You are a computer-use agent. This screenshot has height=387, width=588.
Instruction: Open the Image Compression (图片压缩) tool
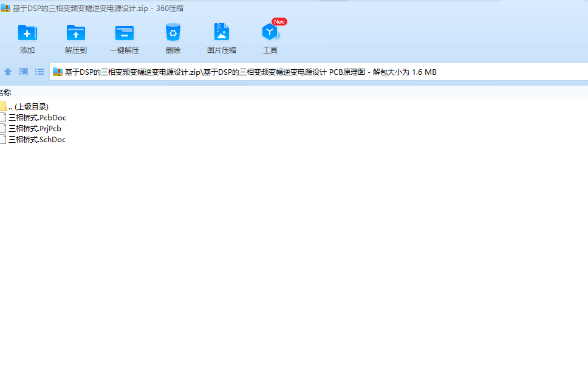point(222,32)
